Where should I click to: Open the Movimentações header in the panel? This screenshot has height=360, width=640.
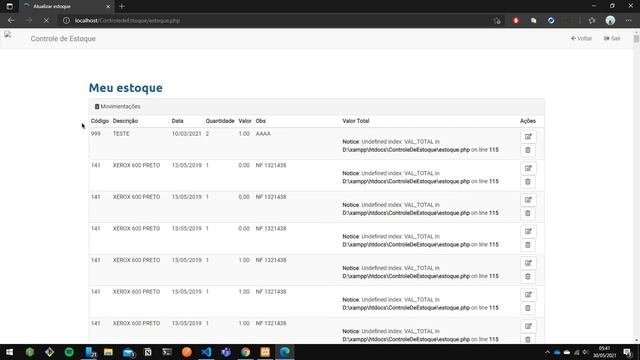118,107
